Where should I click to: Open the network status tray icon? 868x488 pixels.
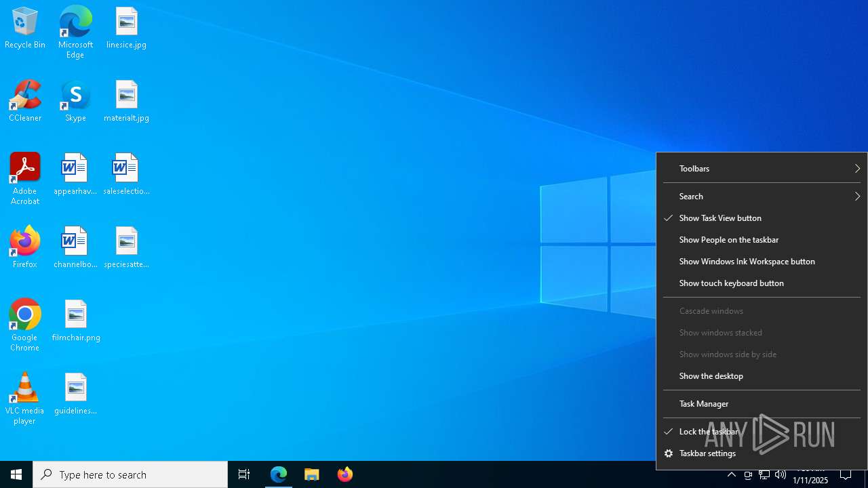pyautogui.click(x=764, y=474)
